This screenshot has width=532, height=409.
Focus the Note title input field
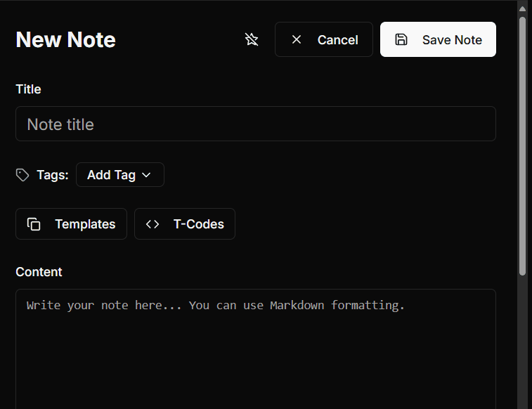coord(255,124)
